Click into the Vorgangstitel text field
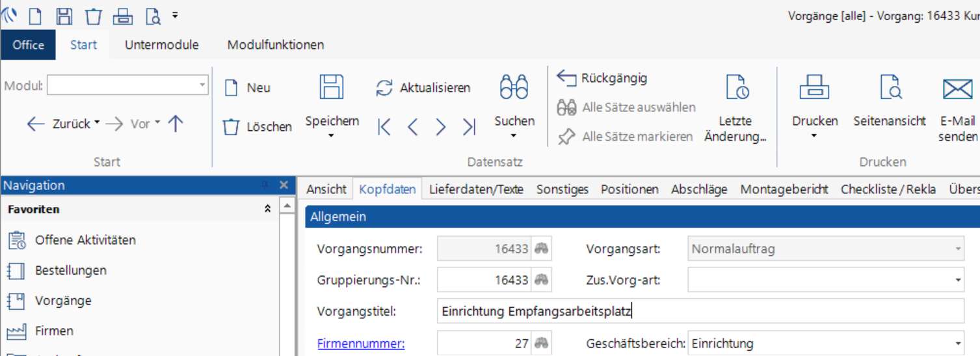Screen dimensions: 980x356 tap(701, 312)
